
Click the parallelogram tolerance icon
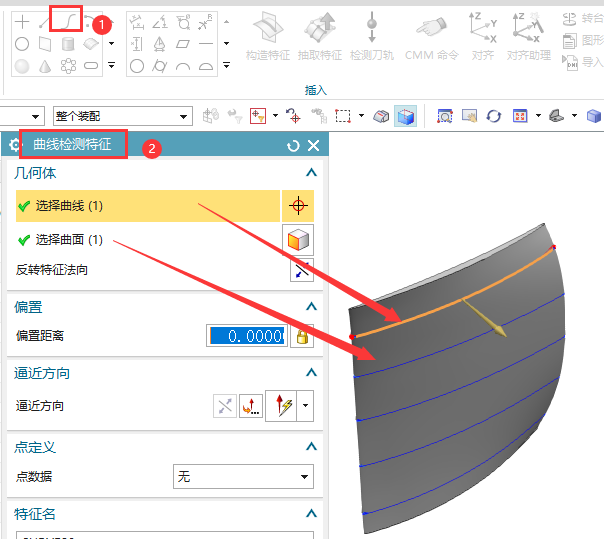(x=183, y=44)
